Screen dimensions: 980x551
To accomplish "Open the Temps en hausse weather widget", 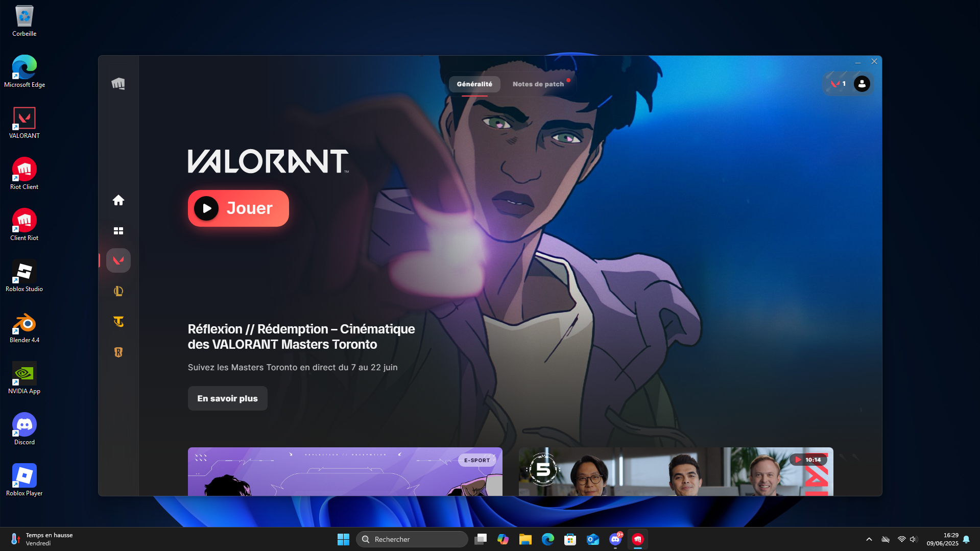I will (x=42, y=539).
